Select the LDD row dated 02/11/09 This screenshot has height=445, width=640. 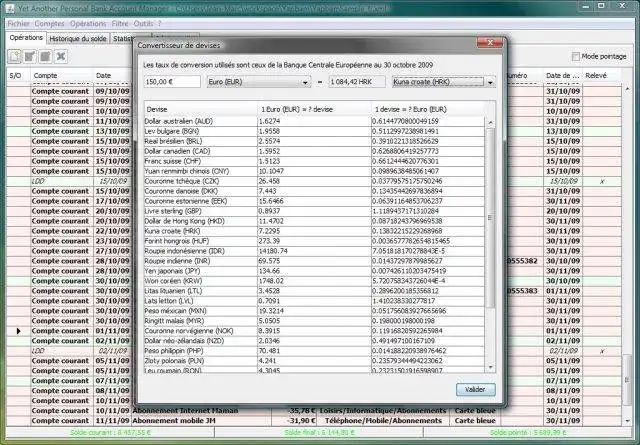[x=314, y=351]
